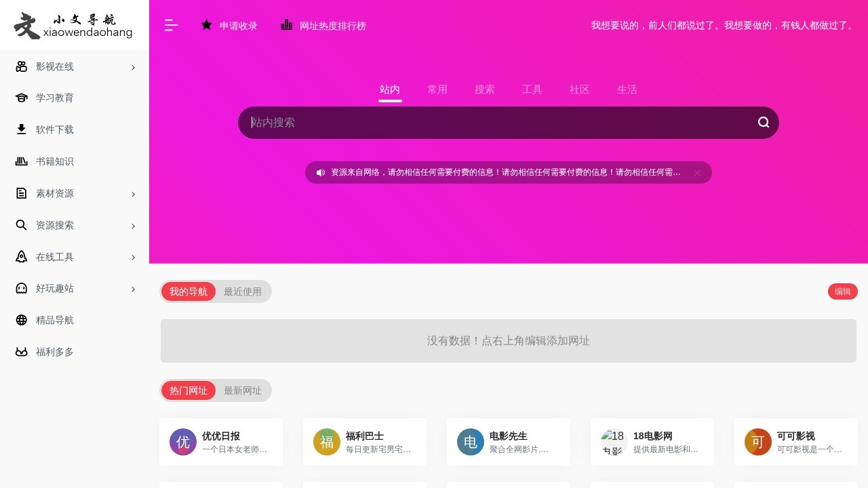The width and height of the screenshot is (868, 488).
Task: Expand the 在线工具 submenu chevron
Action: (x=133, y=258)
